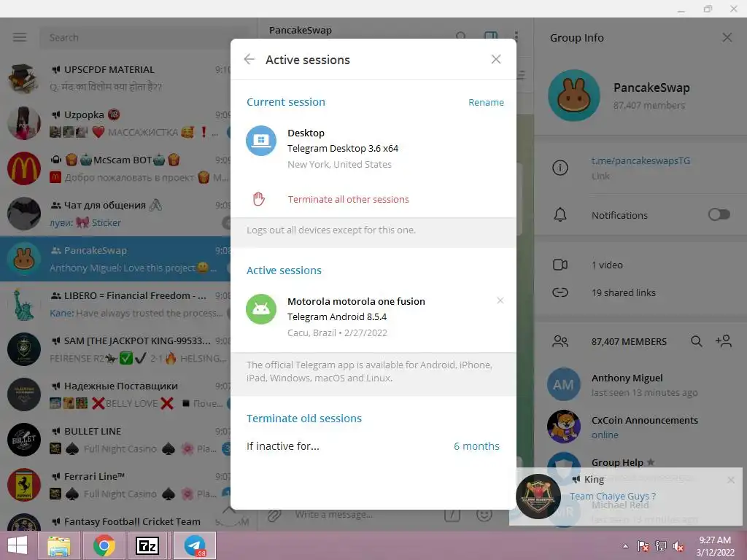Change the '6 months' inactivity period
This screenshot has width=747, height=560.
tap(476, 446)
